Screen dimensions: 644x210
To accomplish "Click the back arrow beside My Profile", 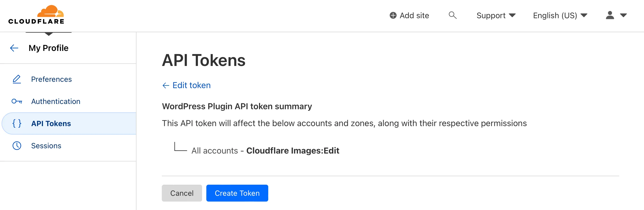I will point(14,48).
